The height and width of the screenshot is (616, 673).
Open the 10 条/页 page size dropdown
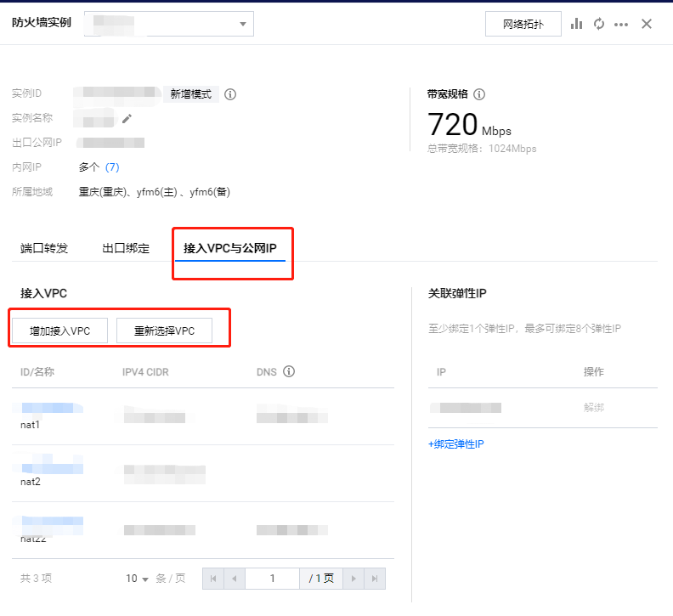coord(137,579)
